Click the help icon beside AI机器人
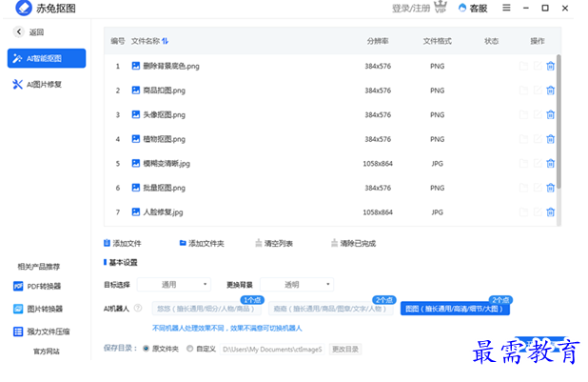Image resolution: width=588 pixels, height=382 pixels. (138, 308)
